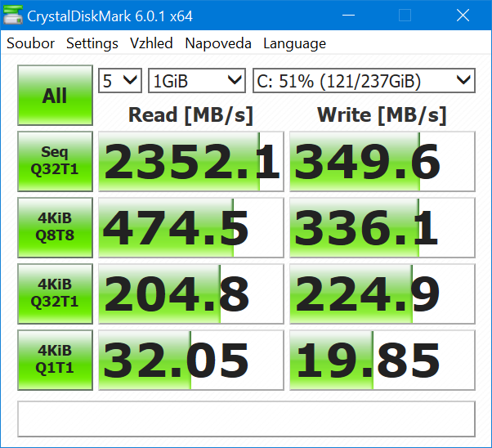Open the Soubor menu
Viewport: 492px width, 448px height.
(x=31, y=43)
